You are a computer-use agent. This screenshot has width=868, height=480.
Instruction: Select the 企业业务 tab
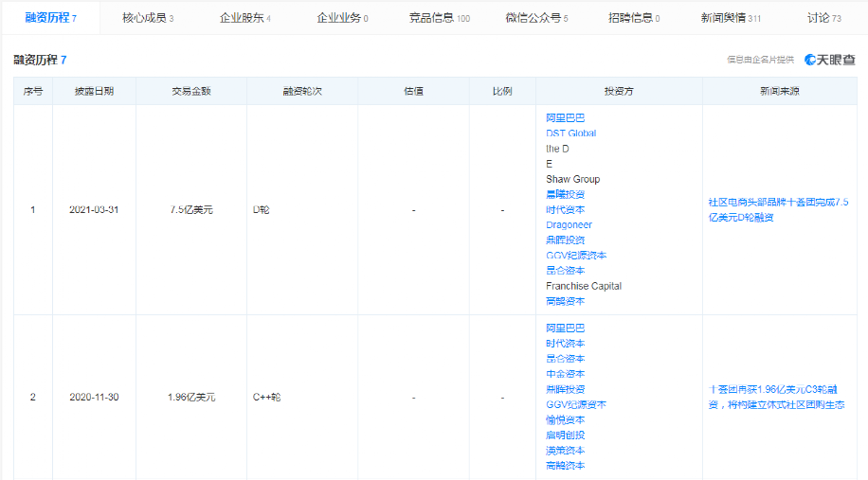tap(342, 18)
